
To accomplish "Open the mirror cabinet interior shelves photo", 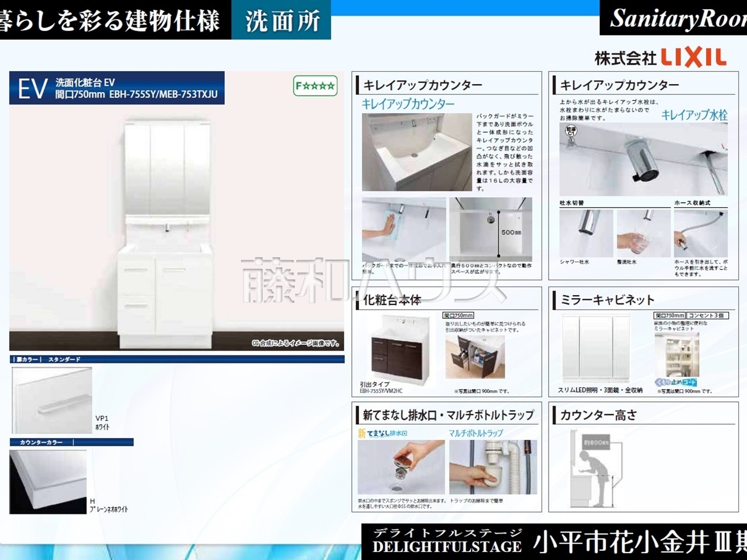I will click(x=676, y=355).
